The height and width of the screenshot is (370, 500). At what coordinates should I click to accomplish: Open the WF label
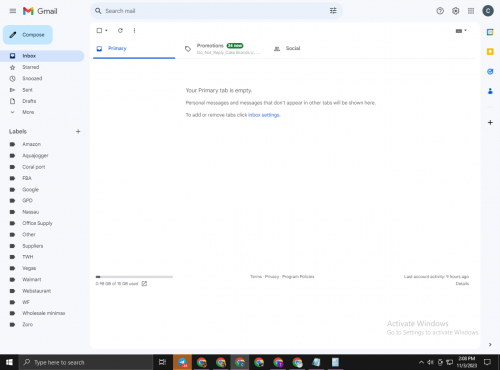pyautogui.click(x=42, y=302)
